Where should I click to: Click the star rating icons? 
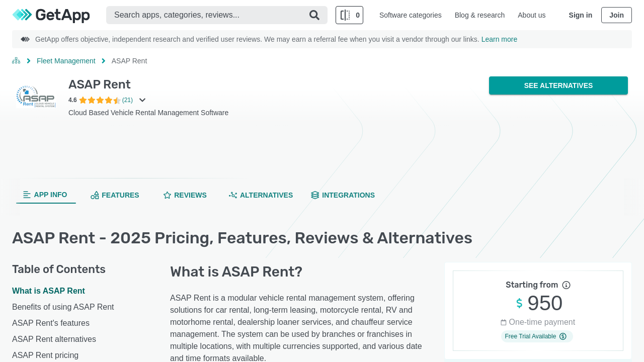100,100
